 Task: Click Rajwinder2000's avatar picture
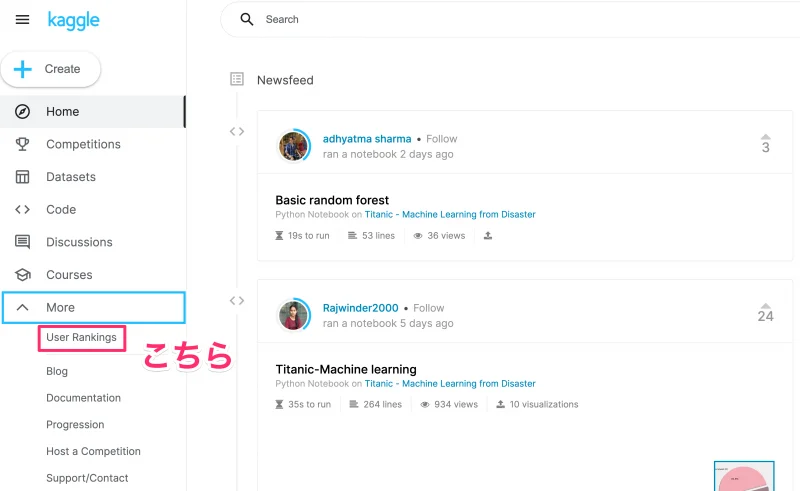pos(293,315)
